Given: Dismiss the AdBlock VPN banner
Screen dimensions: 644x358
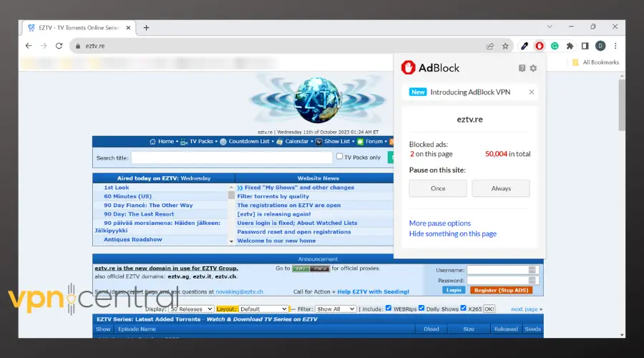Looking at the screenshot, I should [532, 92].
